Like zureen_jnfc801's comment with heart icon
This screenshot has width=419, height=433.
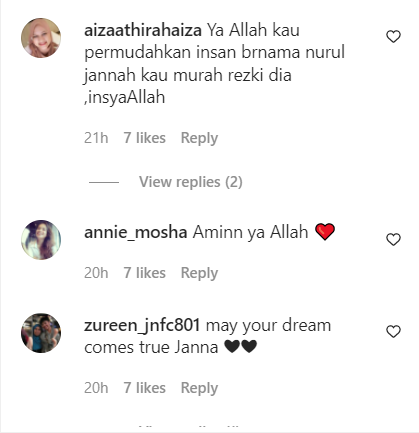[x=393, y=331]
